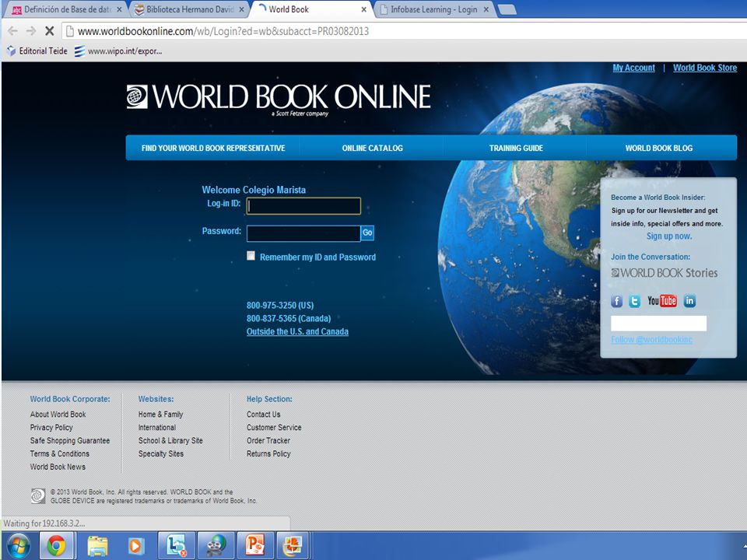The image size is (747, 560).
Task: Open Find Your World Book Representative menu
Action: pos(213,148)
